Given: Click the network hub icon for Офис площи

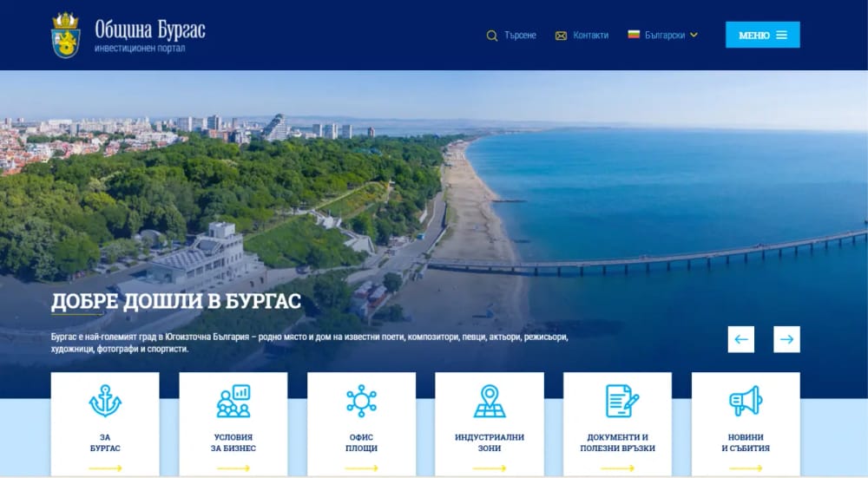Looking at the screenshot, I should pyautogui.click(x=361, y=401).
